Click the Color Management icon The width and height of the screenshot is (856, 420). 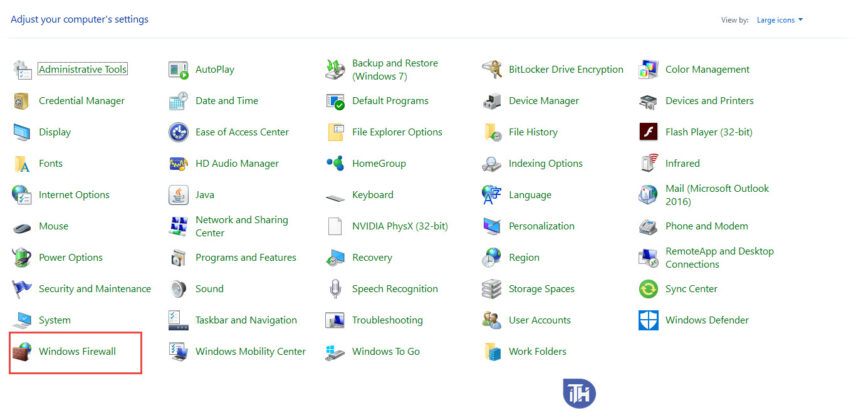[649, 70]
